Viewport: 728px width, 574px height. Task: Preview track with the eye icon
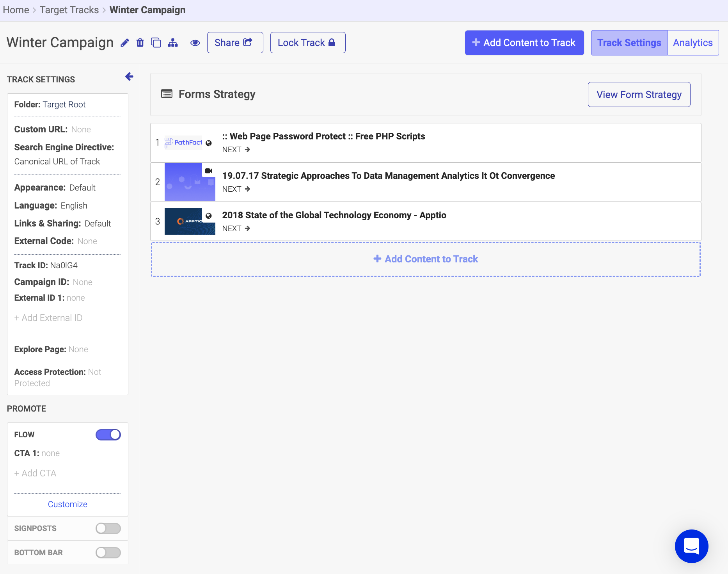tap(195, 43)
